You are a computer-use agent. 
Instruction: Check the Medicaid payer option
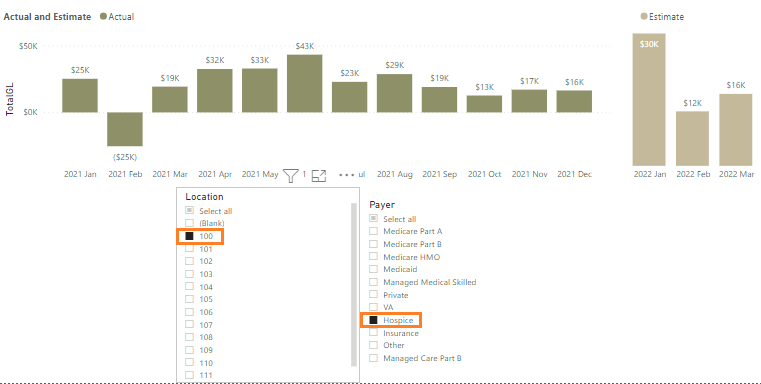coord(373,269)
